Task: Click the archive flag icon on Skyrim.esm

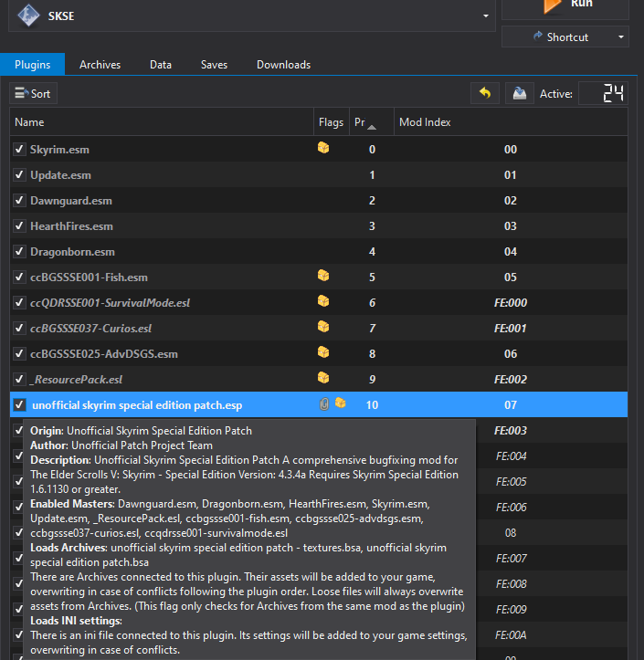Action: pyautogui.click(x=323, y=148)
